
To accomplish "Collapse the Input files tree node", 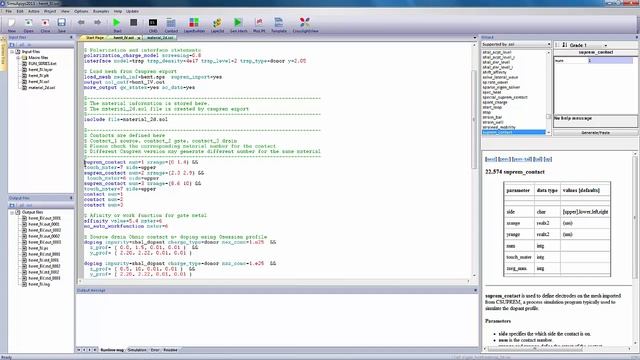I will coord(12,52).
